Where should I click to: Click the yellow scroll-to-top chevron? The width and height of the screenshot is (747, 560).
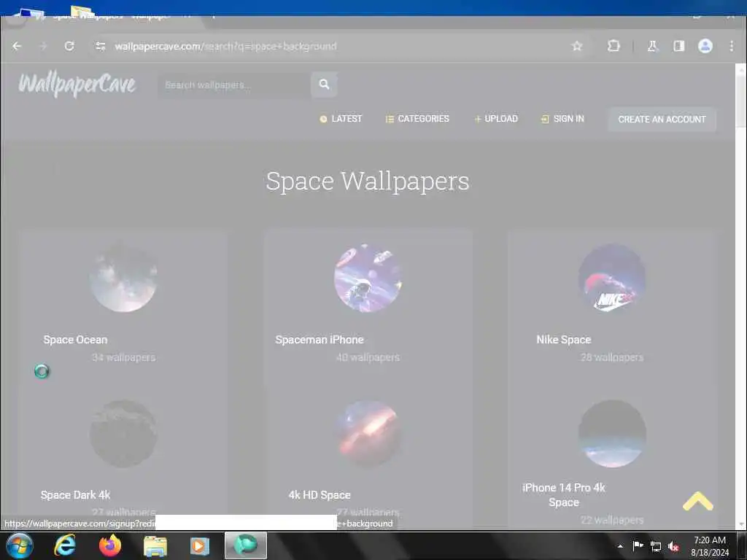pos(697,501)
